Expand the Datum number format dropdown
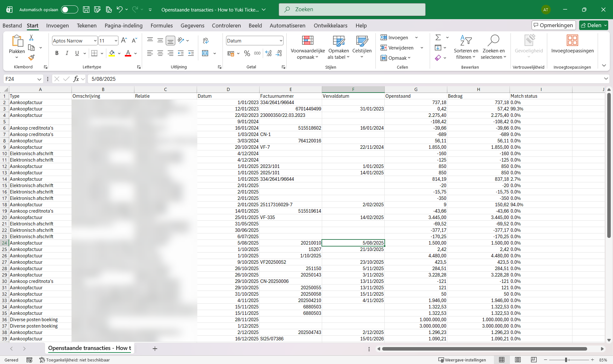The height and width of the screenshot is (364, 613). pyautogui.click(x=281, y=41)
